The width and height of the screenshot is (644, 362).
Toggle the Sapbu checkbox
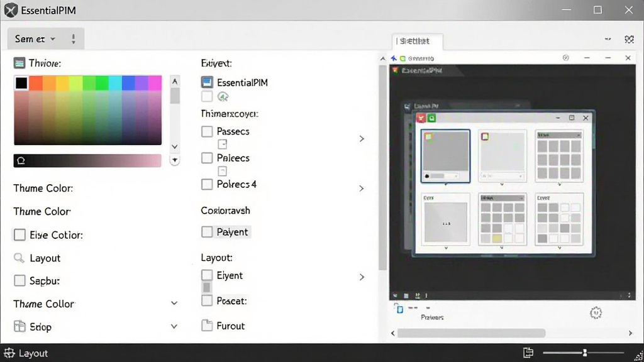tap(19, 280)
